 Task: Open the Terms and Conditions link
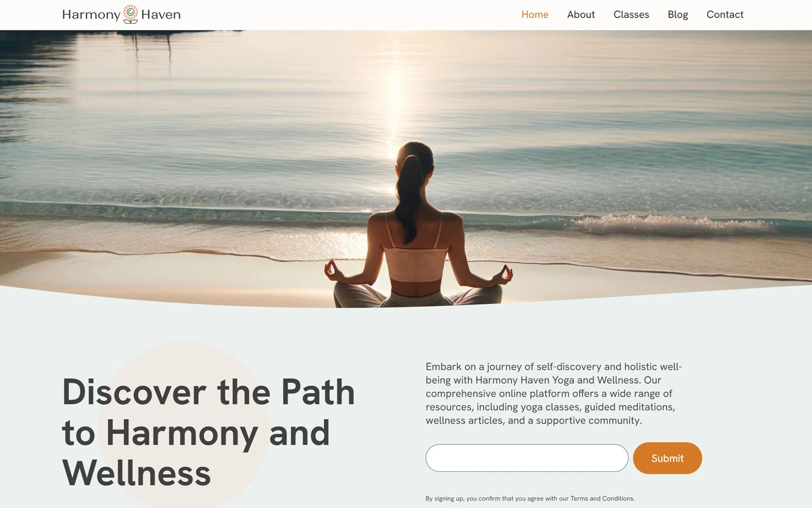[x=602, y=498]
